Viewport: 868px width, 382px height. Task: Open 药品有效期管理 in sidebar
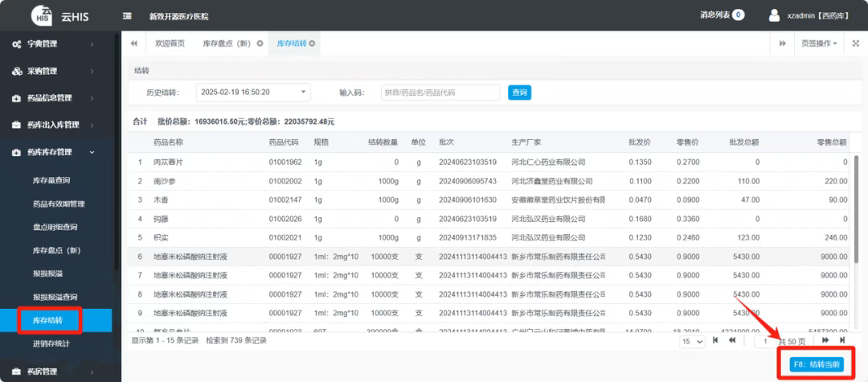(x=59, y=204)
